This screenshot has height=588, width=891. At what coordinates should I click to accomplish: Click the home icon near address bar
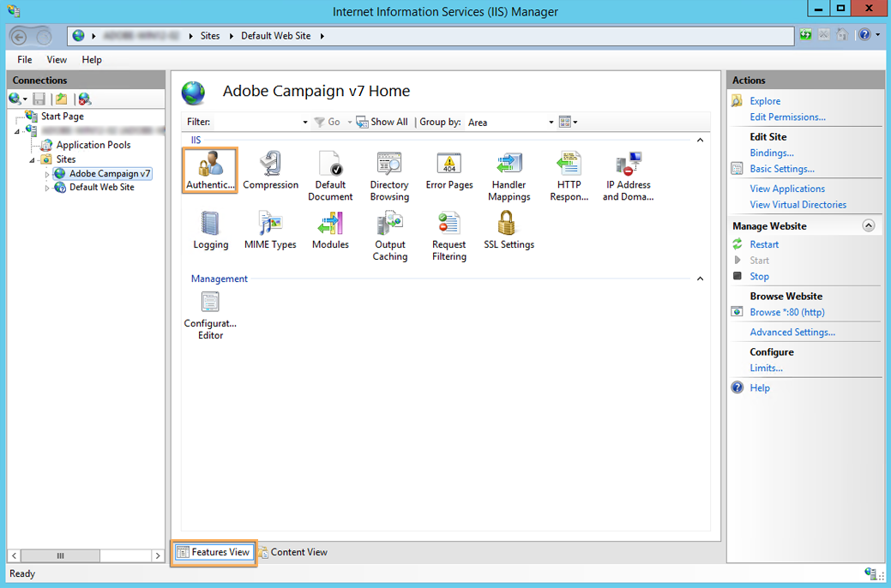[842, 34]
